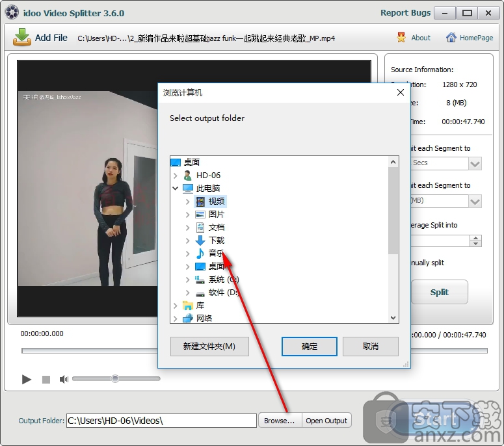Select the 此电脑 computer icon
Screen dimensions: 504x446
point(188,189)
